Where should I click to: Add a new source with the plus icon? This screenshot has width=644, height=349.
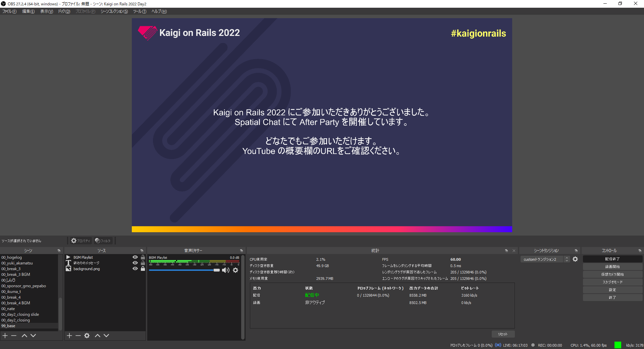tap(69, 336)
